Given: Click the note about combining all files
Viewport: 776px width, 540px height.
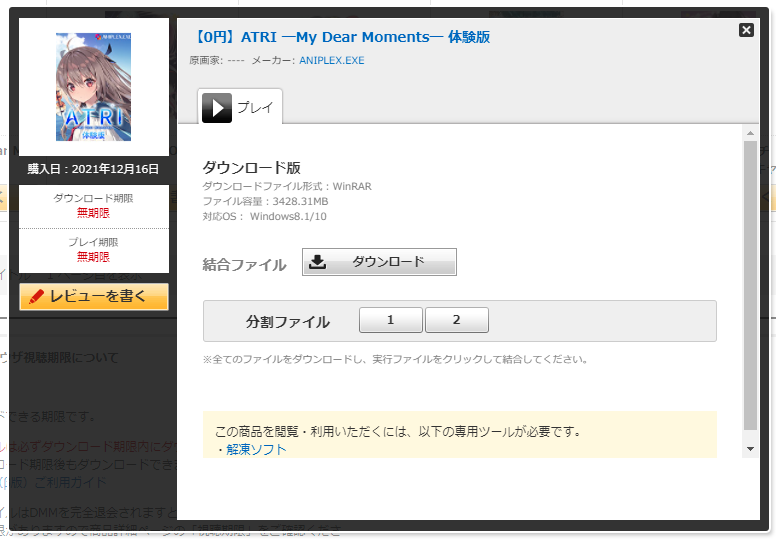Looking at the screenshot, I should click(395, 359).
